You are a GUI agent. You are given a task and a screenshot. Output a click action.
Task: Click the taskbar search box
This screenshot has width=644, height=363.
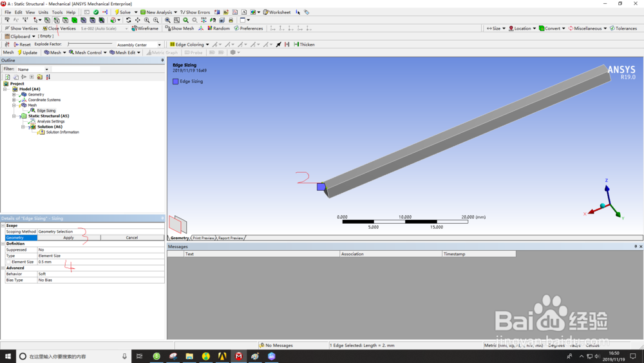point(74,357)
